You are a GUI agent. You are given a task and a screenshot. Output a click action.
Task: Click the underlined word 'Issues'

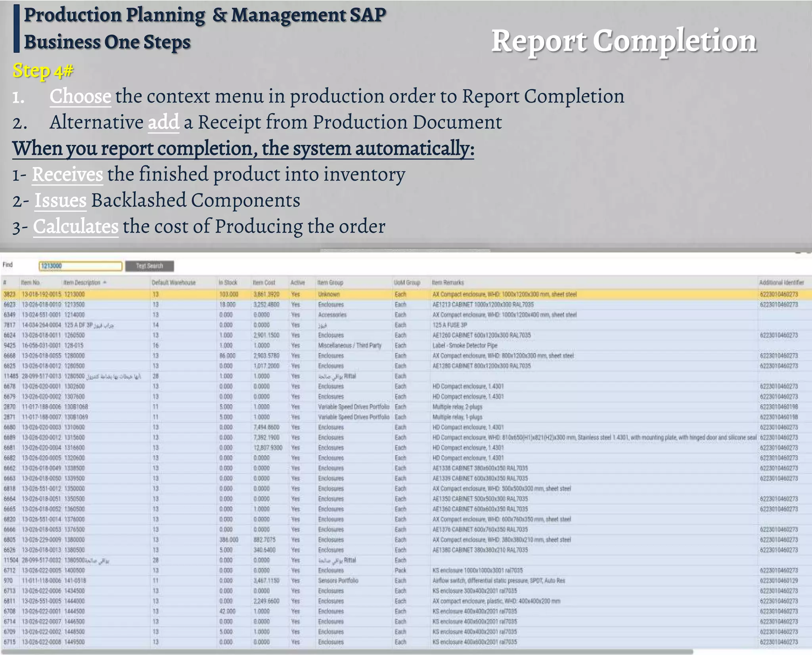pos(60,200)
